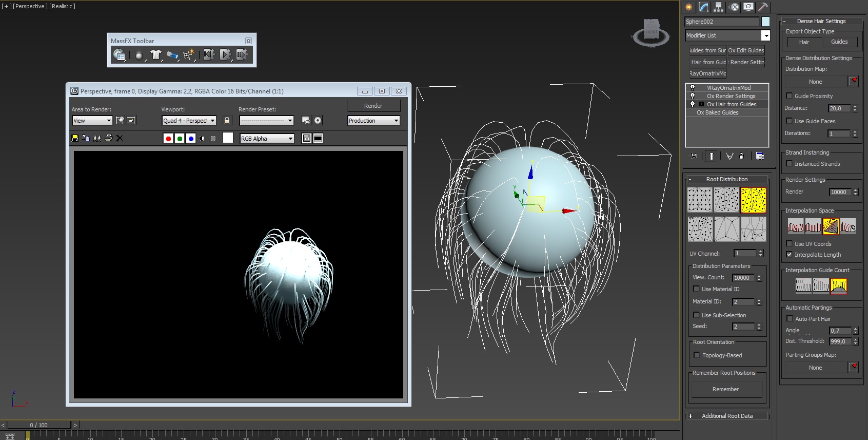Open the Modifier List dropdown

tap(727, 35)
